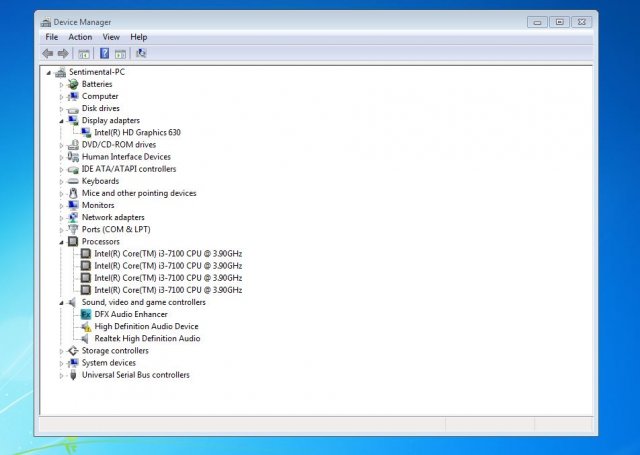Image resolution: width=640 pixels, height=455 pixels.
Task: Open the Action menu
Action: (x=80, y=37)
